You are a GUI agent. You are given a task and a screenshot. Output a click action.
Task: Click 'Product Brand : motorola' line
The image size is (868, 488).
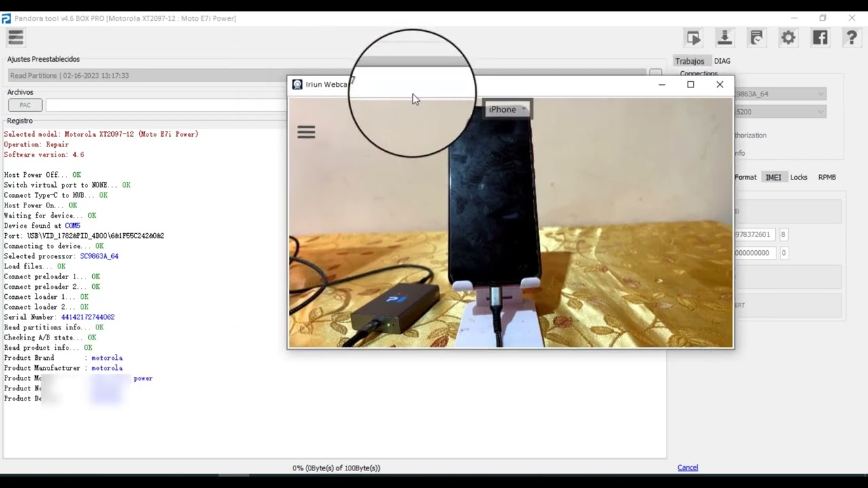63,358
